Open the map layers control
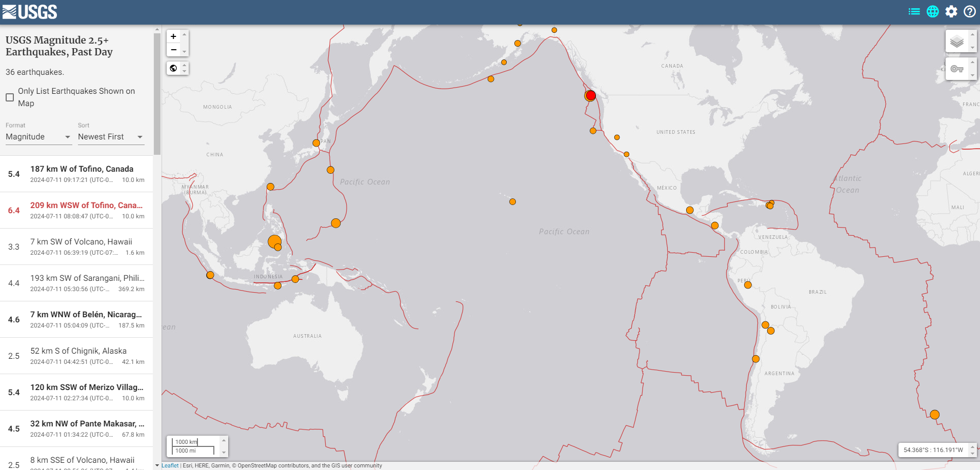The height and width of the screenshot is (470, 980). coord(957,41)
